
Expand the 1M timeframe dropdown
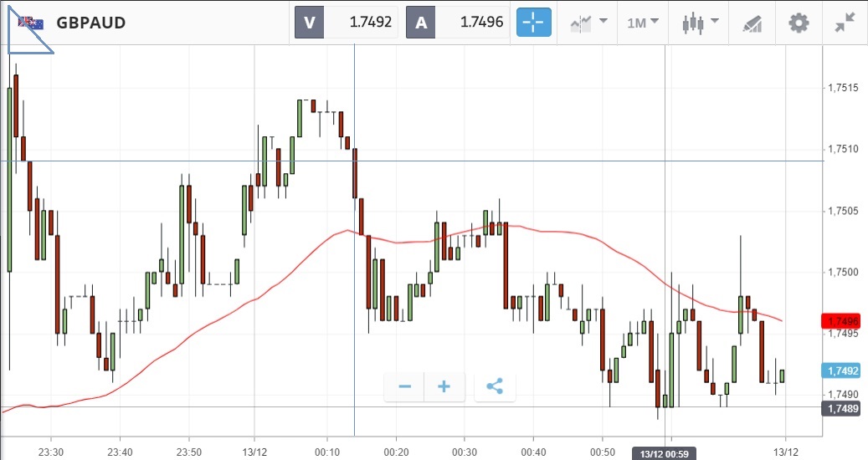point(642,23)
